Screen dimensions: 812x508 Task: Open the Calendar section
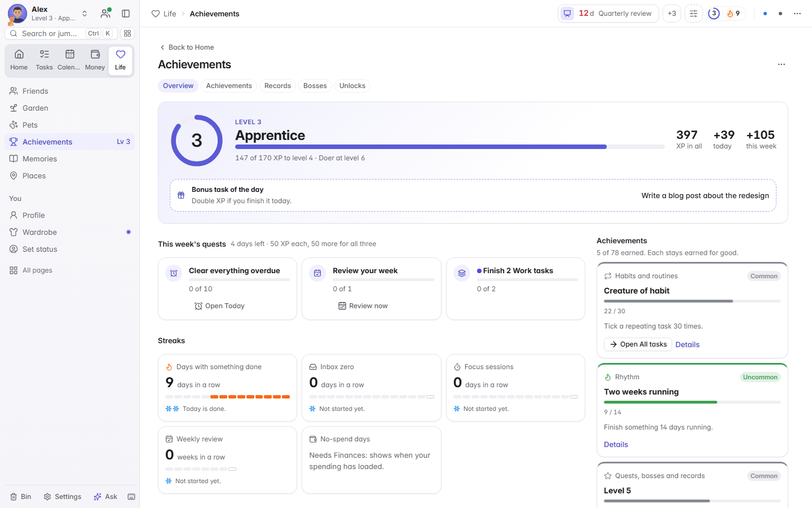coord(69,60)
